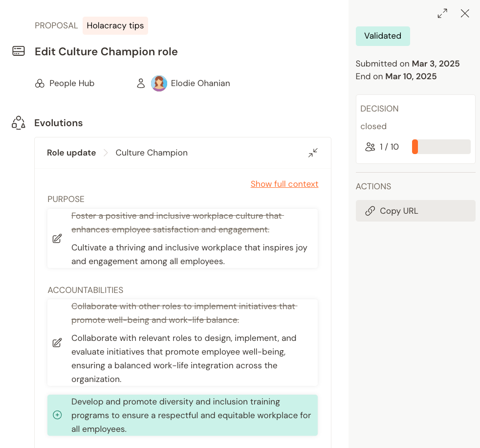Expand the proposal panel with the diagonal arrows icon
The width and height of the screenshot is (480, 448).
[442, 13]
